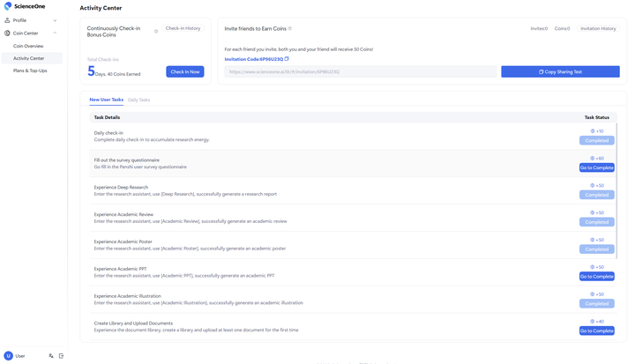Click Completed for Experience Academic Review
This screenshot has height=364, width=635.
(597, 222)
